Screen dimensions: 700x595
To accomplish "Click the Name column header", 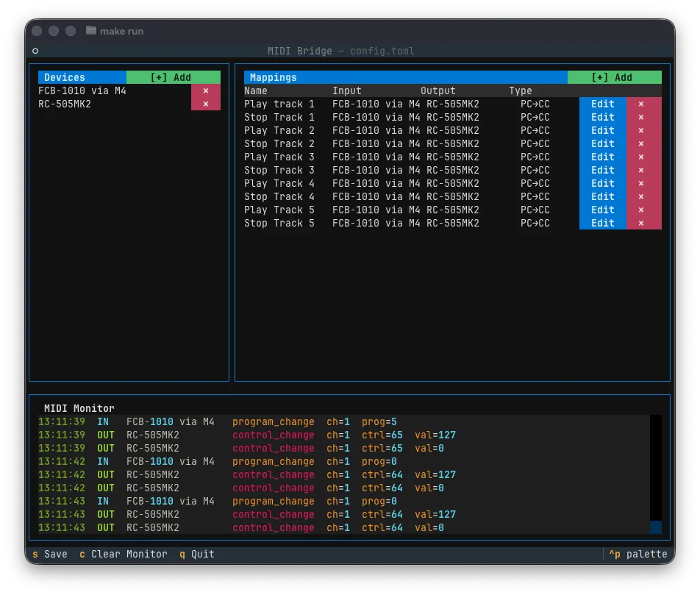I will [256, 90].
